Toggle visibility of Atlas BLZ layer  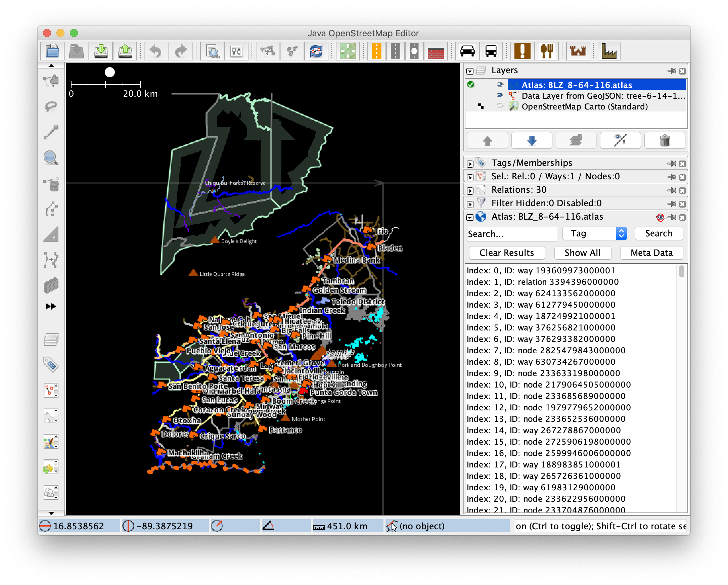coord(500,84)
